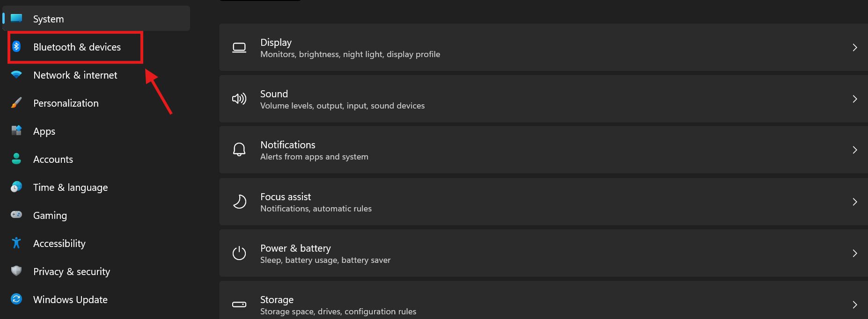The image size is (868, 319).
Task: Click the Windows Update refresh icon
Action: pos(16,299)
